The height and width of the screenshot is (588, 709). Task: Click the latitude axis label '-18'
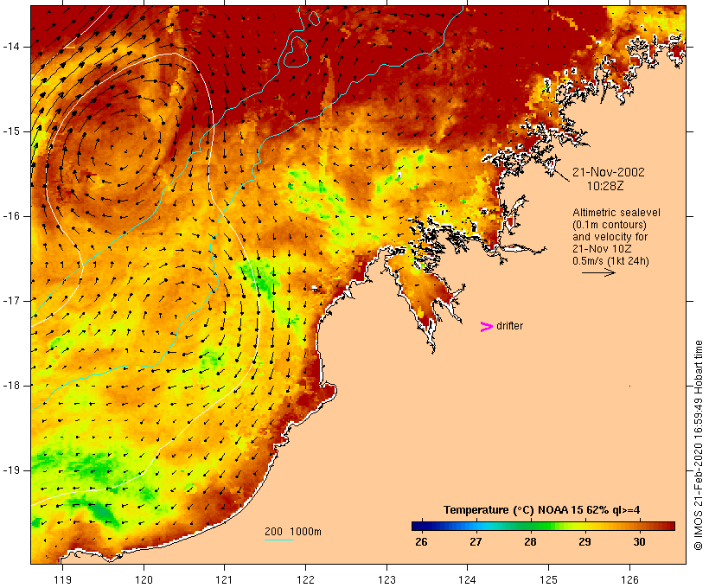pos(11,386)
